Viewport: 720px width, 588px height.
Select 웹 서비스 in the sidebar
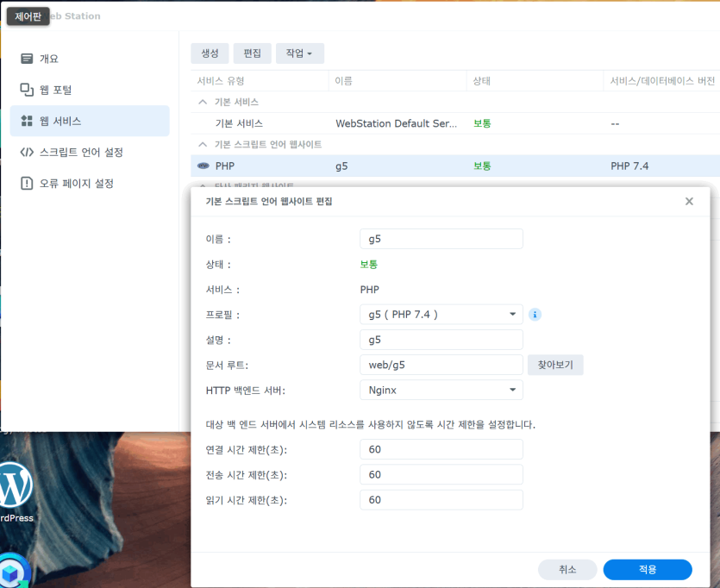90,121
